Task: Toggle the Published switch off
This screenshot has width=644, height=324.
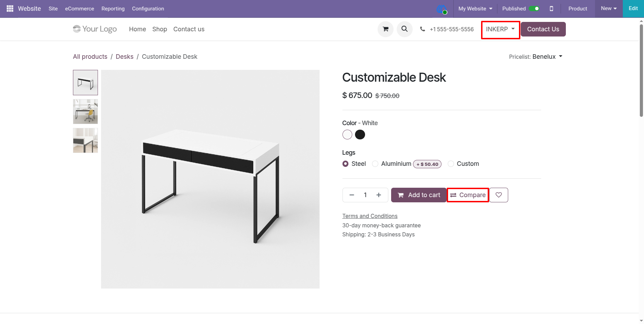Action: pos(534,9)
